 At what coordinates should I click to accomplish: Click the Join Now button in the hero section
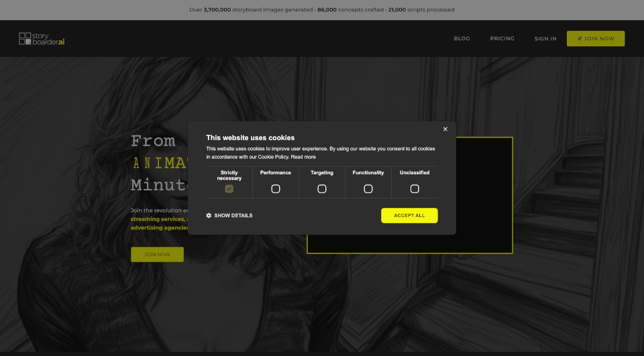click(x=157, y=254)
